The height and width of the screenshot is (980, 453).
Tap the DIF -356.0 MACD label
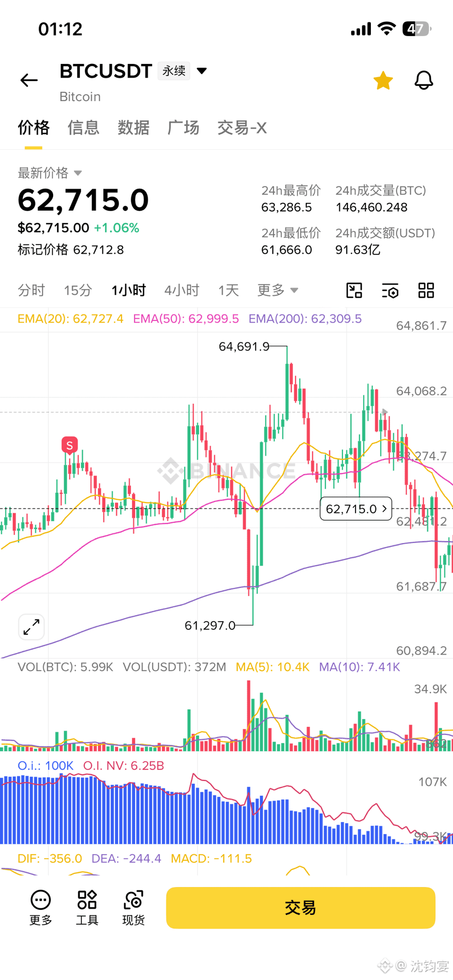point(50,859)
